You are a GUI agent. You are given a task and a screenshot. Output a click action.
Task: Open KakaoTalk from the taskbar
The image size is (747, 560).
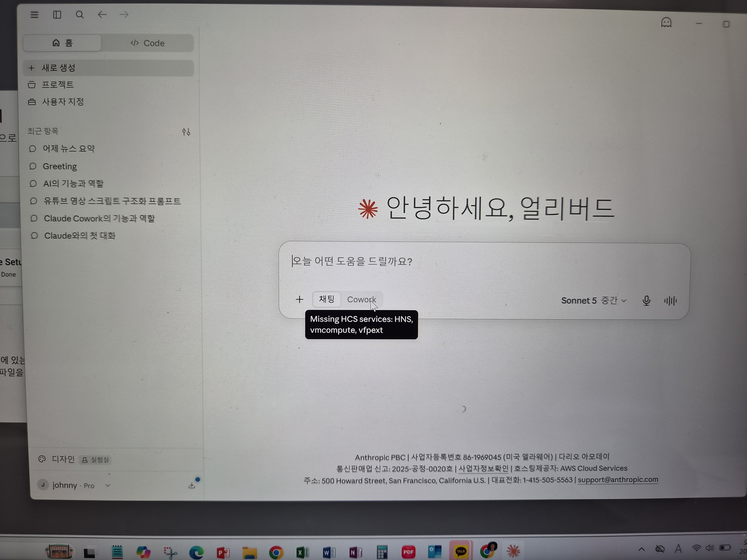coord(461,551)
